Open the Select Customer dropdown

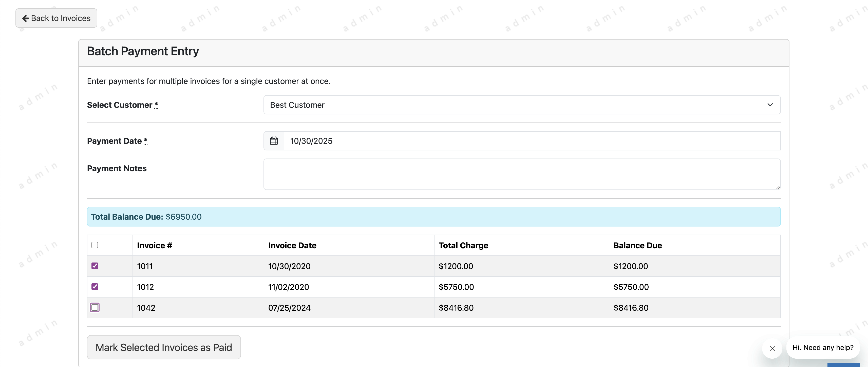(521, 105)
